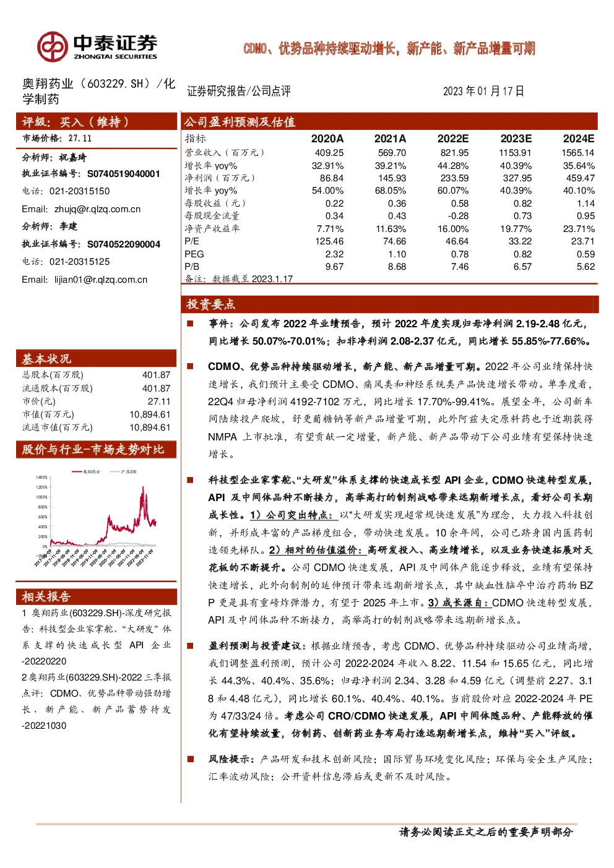
Task: Click the 基本状况 section header
Action: pos(97,358)
